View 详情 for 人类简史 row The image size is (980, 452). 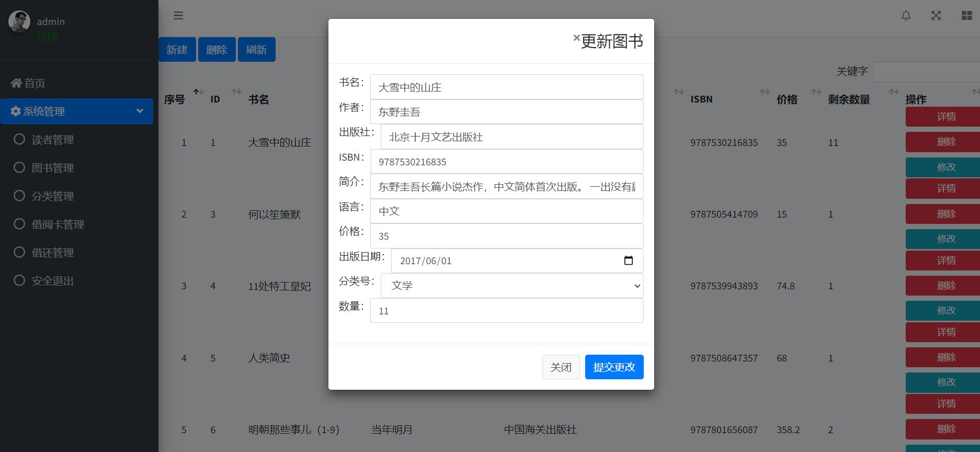pos(942,332)
